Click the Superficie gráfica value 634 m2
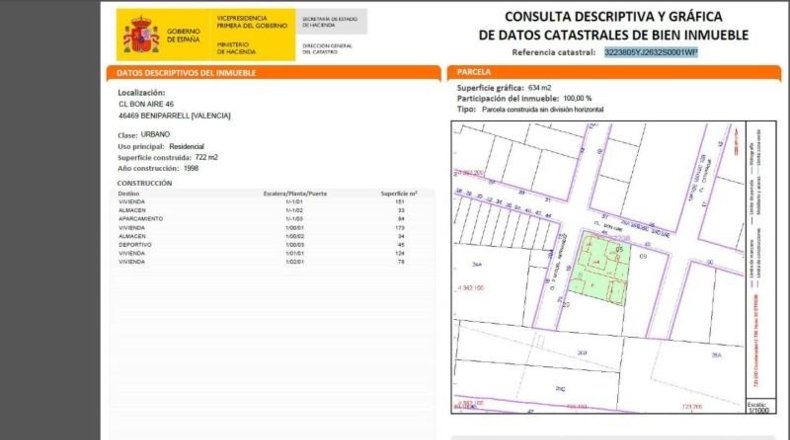Image resolution: width=790 pixels, height=440 pixels. 540,88
